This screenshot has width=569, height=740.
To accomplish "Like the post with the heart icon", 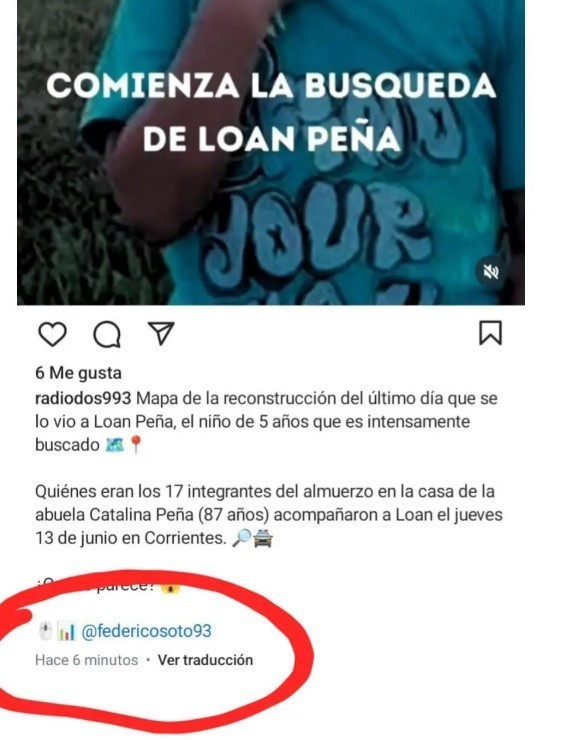I will (x=52, y=334).
